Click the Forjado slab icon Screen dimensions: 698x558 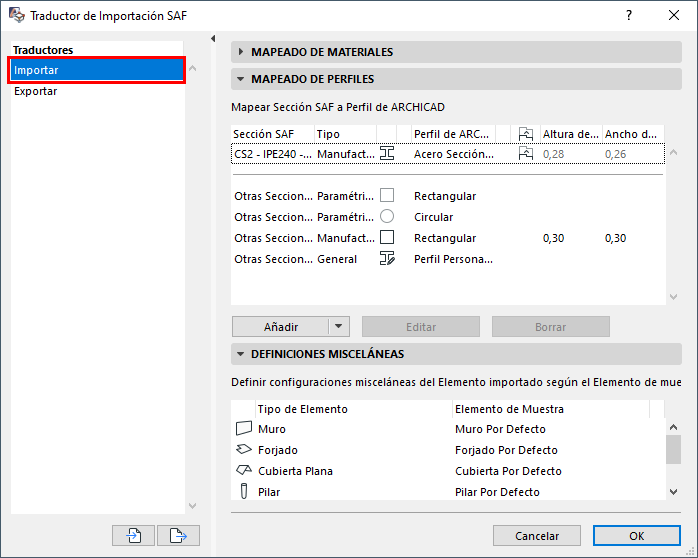(243, 449)
